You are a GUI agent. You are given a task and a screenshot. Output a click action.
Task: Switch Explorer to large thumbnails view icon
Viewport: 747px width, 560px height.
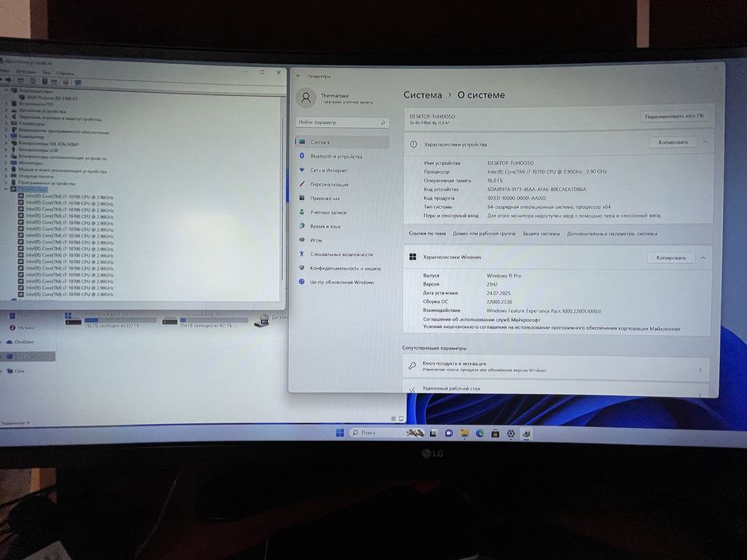click(x=401, y=418)
